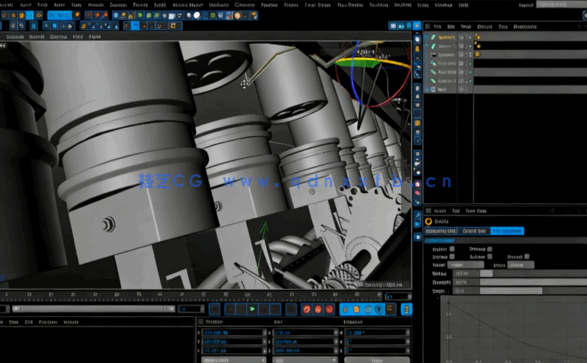Click the Keyframe Selection red button
The image size is (587, 363).
coord(329,309)
